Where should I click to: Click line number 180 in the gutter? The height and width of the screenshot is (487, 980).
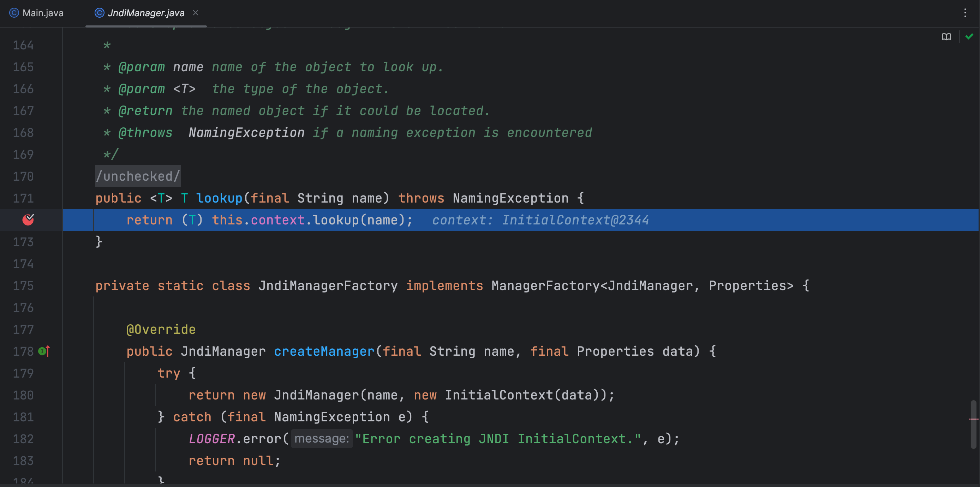click(x=23, y=395)
